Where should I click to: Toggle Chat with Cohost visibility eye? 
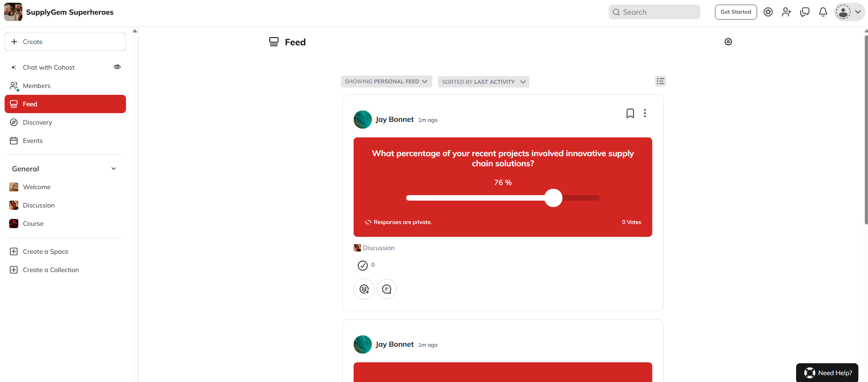pyautogui.click(x=117, y=67)
